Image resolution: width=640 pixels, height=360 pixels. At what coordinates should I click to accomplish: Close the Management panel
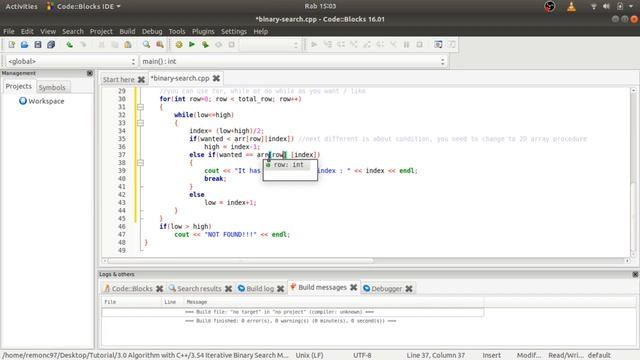90,73
